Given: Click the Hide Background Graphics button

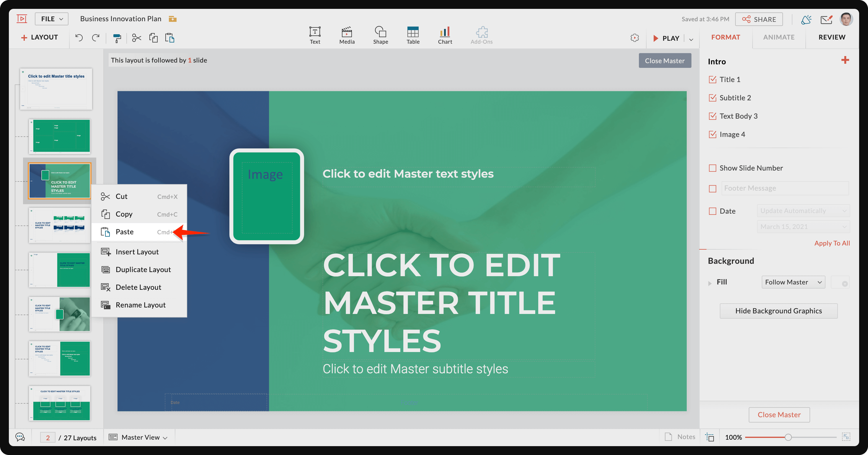Looking at the screenshot, I should [778, 310].
